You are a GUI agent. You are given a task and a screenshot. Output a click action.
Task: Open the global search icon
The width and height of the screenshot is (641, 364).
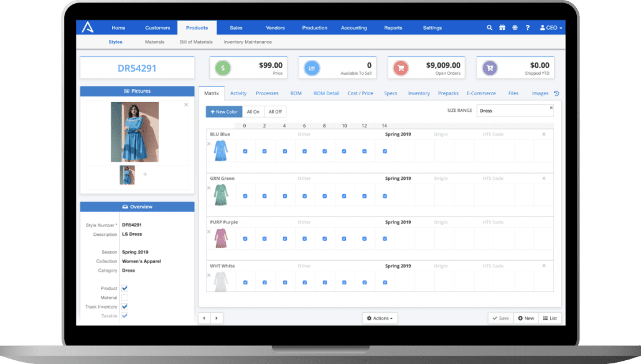(x=489, y=27)
